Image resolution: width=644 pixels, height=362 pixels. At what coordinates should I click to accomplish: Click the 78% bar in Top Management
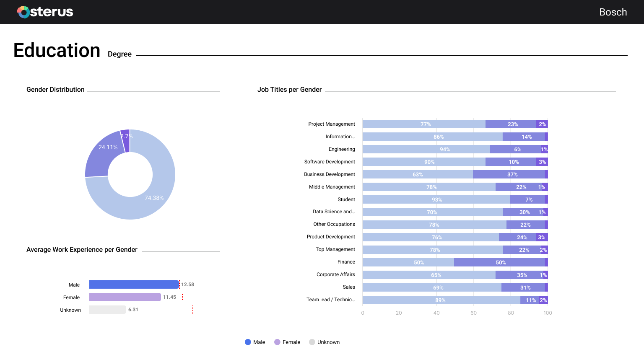click(x=433, y=250)
